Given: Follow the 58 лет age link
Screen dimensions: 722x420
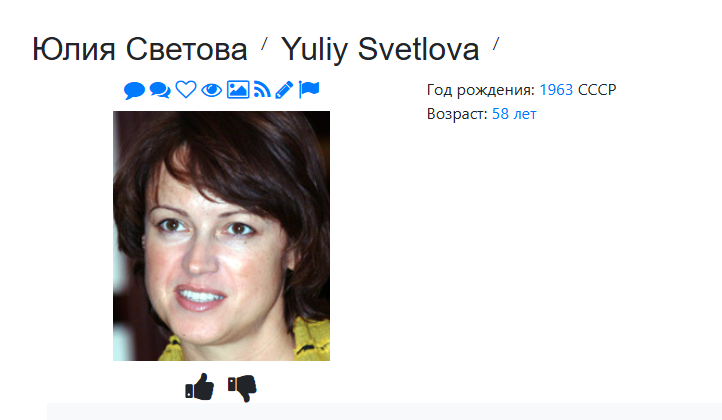Looking at the screenshot, I should 514,114.
